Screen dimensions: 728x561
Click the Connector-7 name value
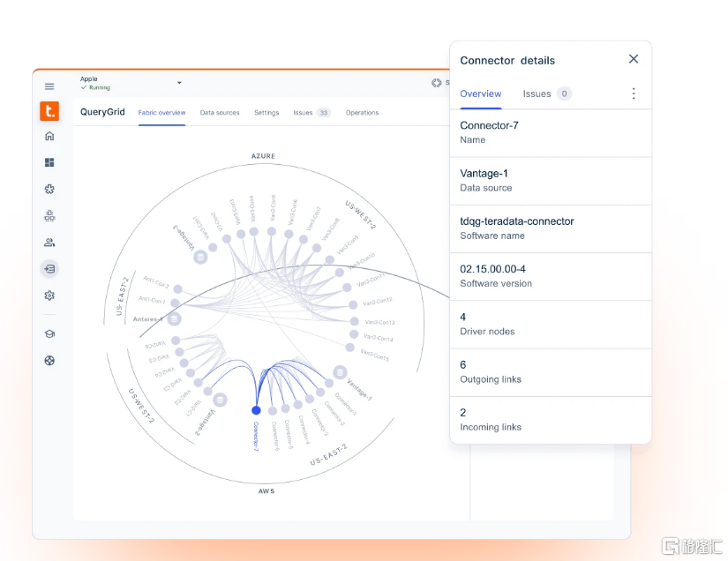(x=489, y=125)
